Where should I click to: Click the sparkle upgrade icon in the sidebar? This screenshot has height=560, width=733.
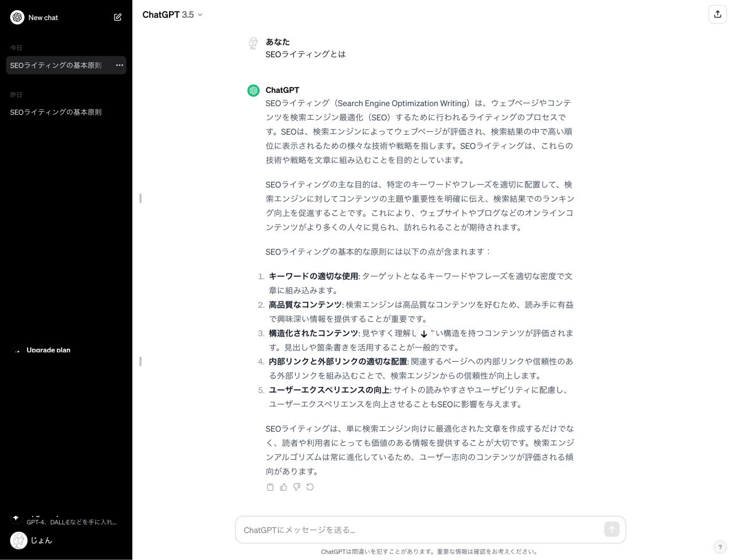coord(16,517)
